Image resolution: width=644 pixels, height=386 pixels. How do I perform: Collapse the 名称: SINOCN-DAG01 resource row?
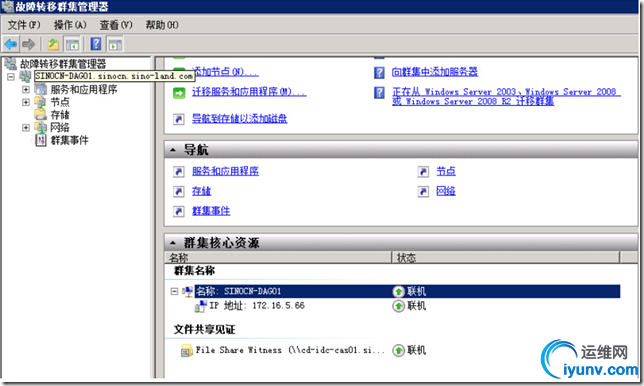tap(174, 292)
